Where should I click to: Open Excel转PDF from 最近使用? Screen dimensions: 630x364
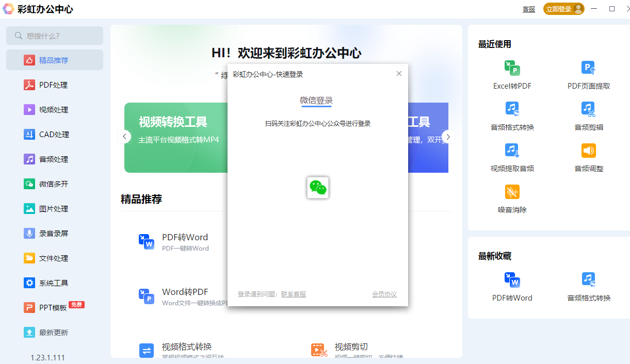pos(512,75)
